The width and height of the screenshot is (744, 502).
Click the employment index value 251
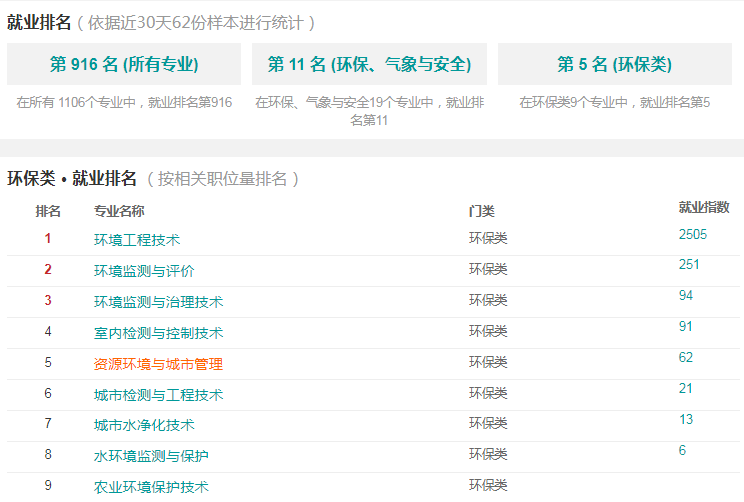point(689,264)
